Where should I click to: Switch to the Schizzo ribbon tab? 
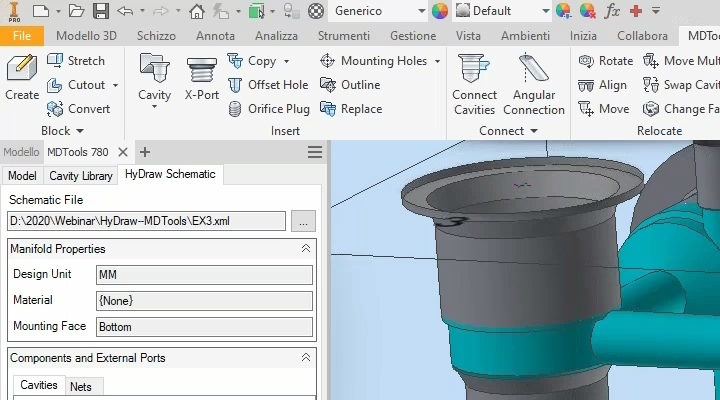point(156,36)
